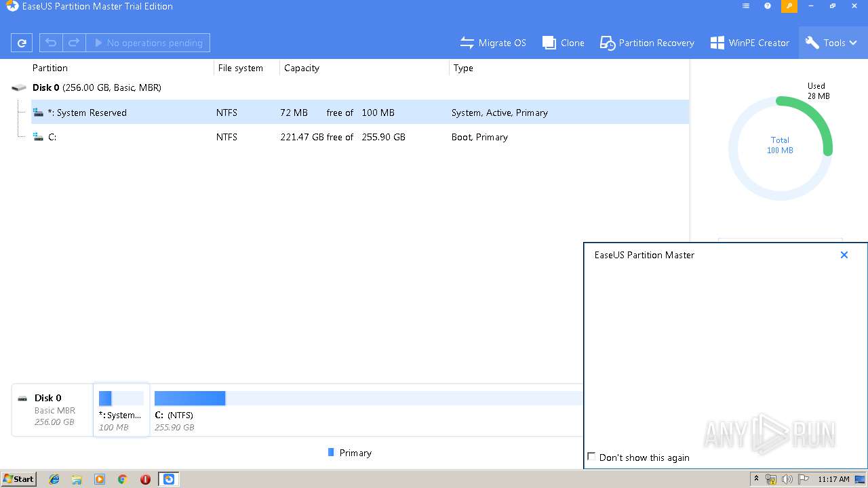Click the 11:17 AM system clock
The image size is (868, 488).
point(833,479)
